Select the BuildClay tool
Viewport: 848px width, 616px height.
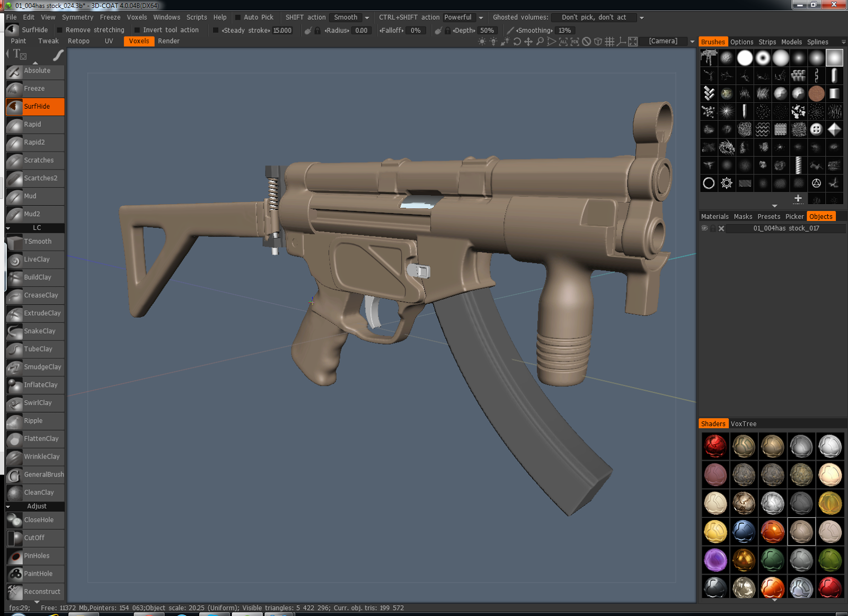pyautogui.click(x=35, y=277)
